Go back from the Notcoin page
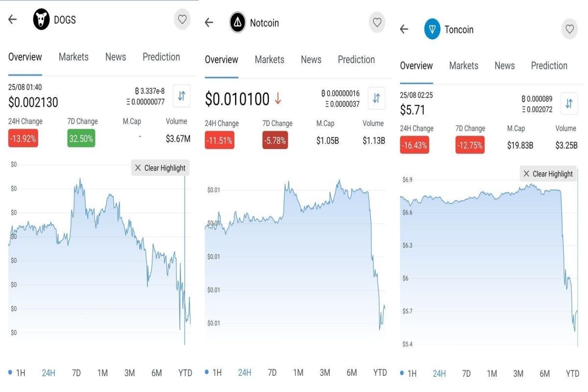The height and width of the screenshot is (392, 588). (209, 23)
